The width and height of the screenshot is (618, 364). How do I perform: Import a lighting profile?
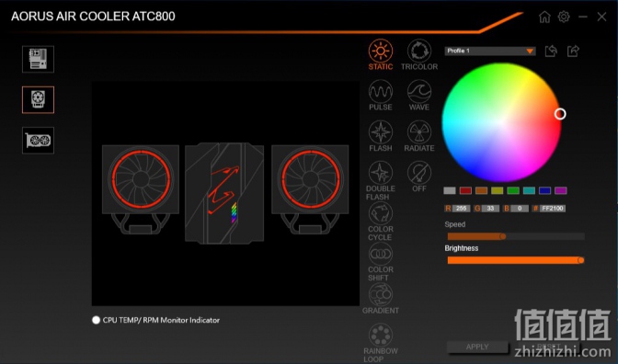551,51
